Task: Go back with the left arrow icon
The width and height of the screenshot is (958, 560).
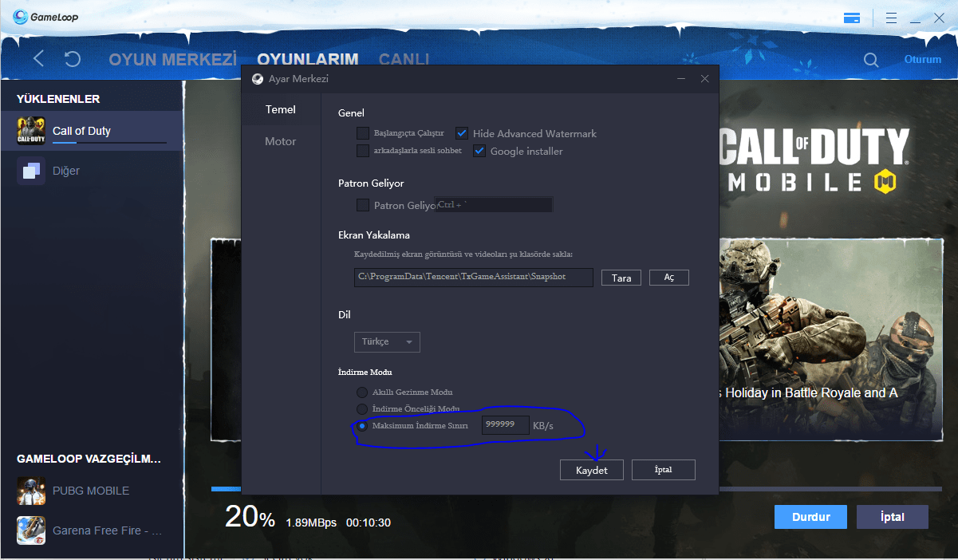Action: (x=38, y=59)
